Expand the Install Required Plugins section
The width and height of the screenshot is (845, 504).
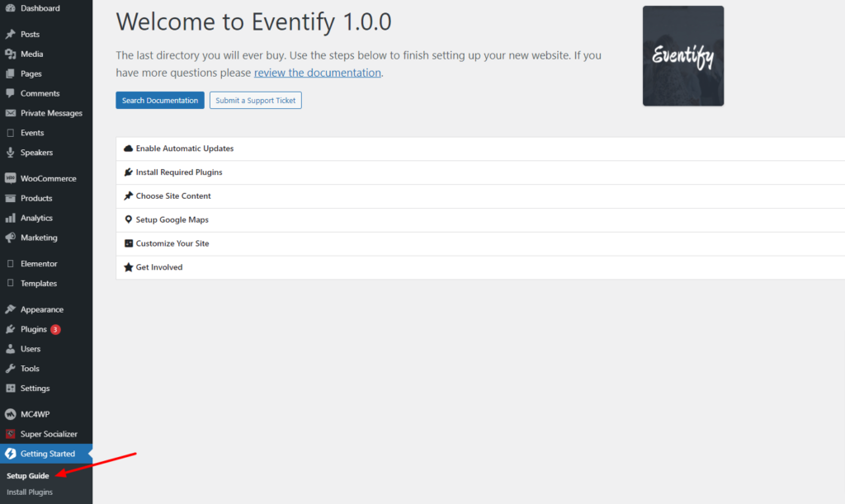click(x=480, y=172)
